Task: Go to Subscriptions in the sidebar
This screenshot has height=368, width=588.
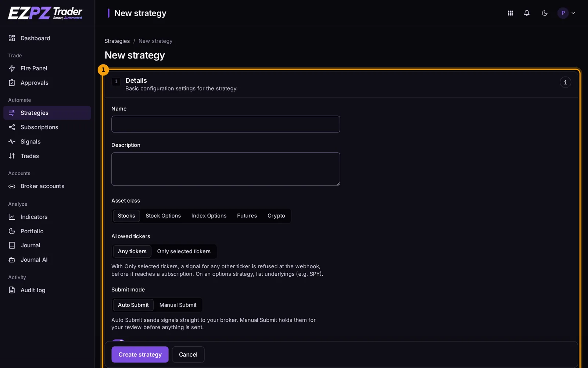Action: (x=47, y=127)
